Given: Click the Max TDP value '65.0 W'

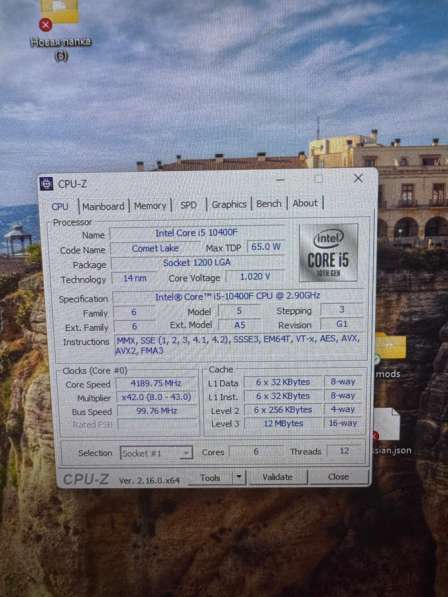Looking at the screenshot, I should (266, 247).
